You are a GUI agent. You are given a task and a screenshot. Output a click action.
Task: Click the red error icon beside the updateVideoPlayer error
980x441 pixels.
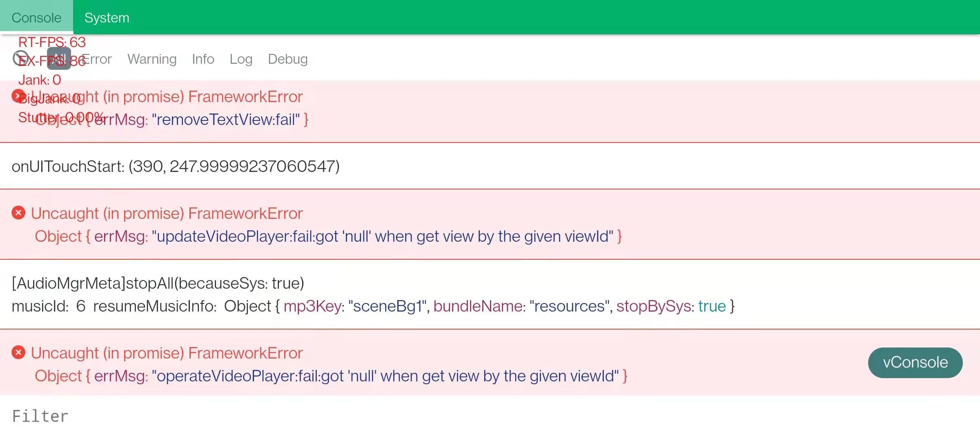click(x=18, y=213)
